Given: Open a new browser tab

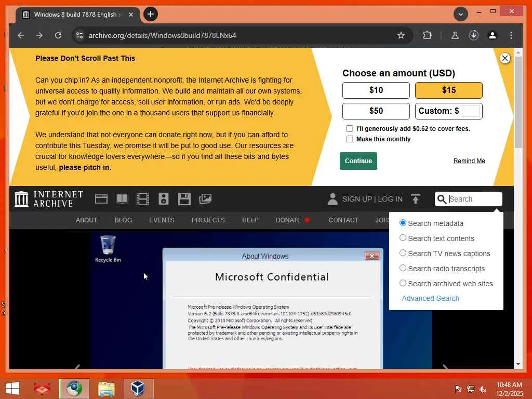Looking at the screenshot, I should coord(151,14).
